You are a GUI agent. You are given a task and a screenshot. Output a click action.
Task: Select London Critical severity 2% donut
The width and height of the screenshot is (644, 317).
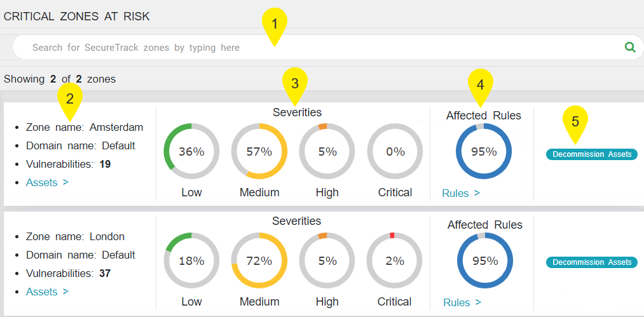pyautogui.click(x=395, y=260)
